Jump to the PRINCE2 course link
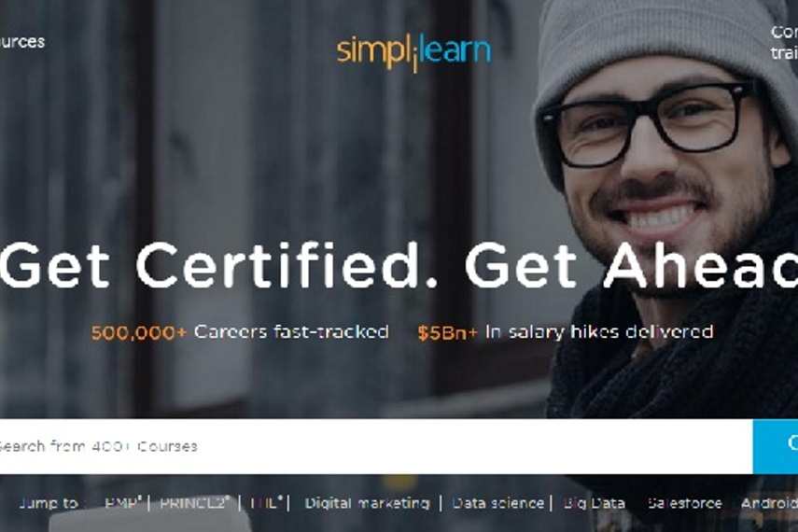 click(x=195, y=503)
